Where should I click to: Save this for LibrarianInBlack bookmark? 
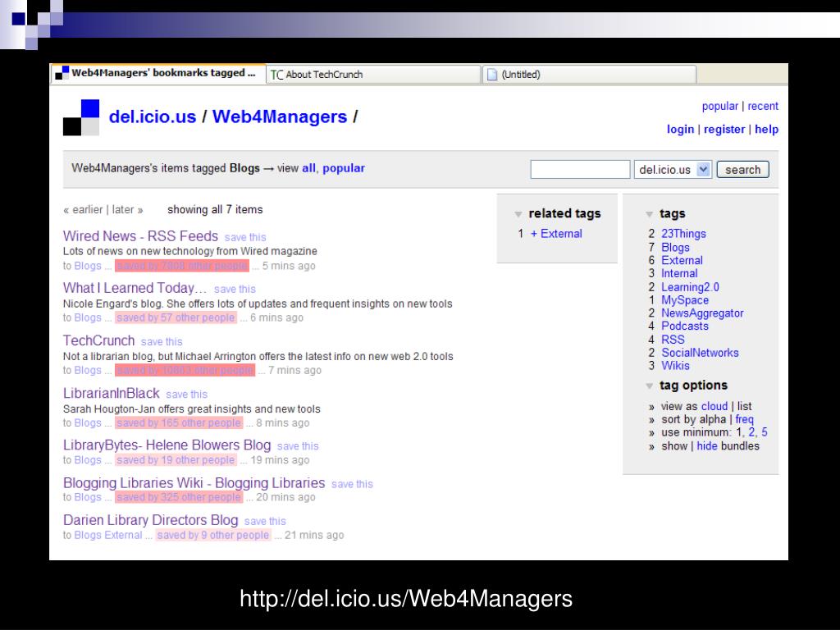[186, 395]
